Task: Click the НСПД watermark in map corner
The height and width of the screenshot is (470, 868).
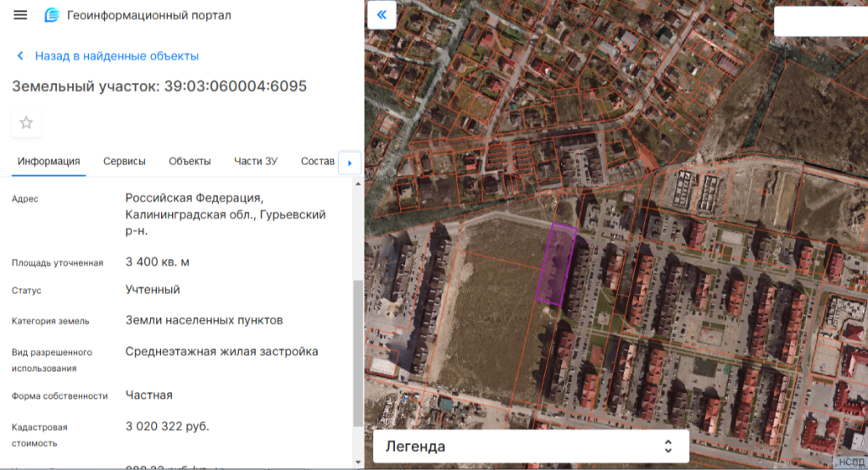Action: [852, 462]
